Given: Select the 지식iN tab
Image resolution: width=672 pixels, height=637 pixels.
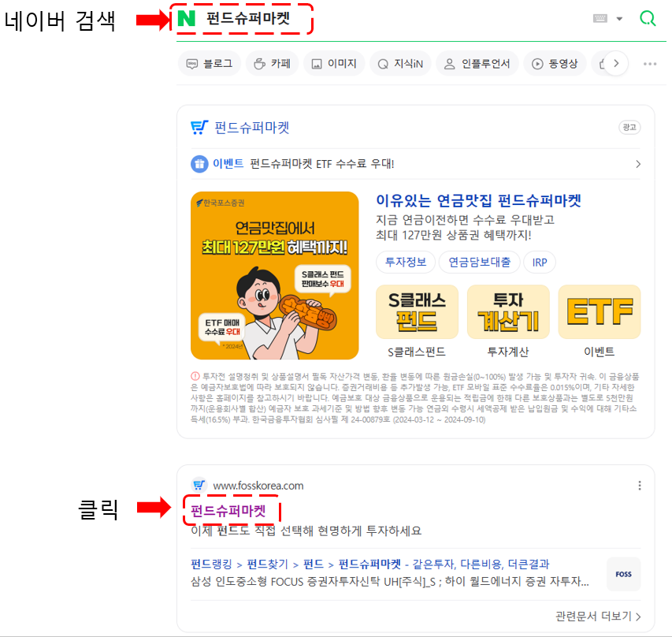Looking at the screenshot, I should click(x=400, y=64).
